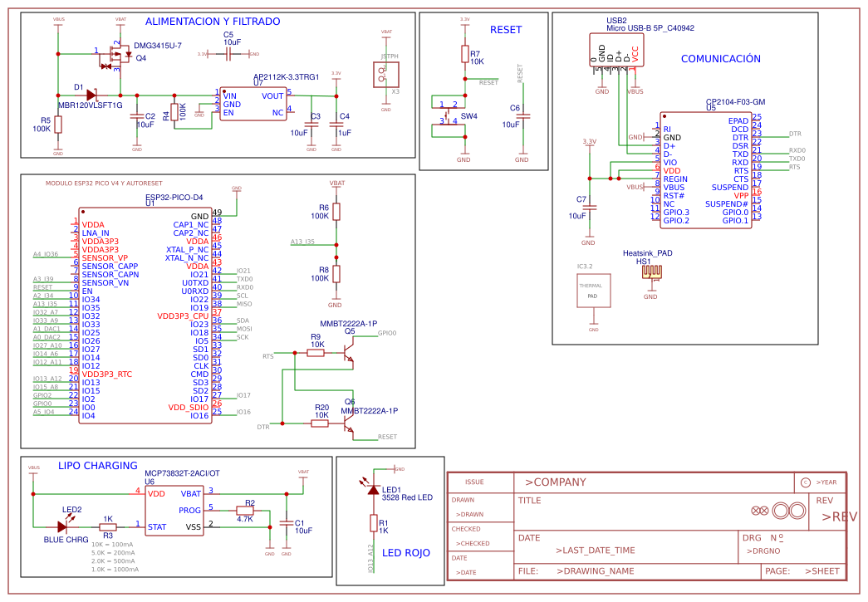The width and height of the screenshot is (868, 602).
Task: Click the "ALIMENTACION Y FILTRADO" section title
Action: (x=213, y=22)
